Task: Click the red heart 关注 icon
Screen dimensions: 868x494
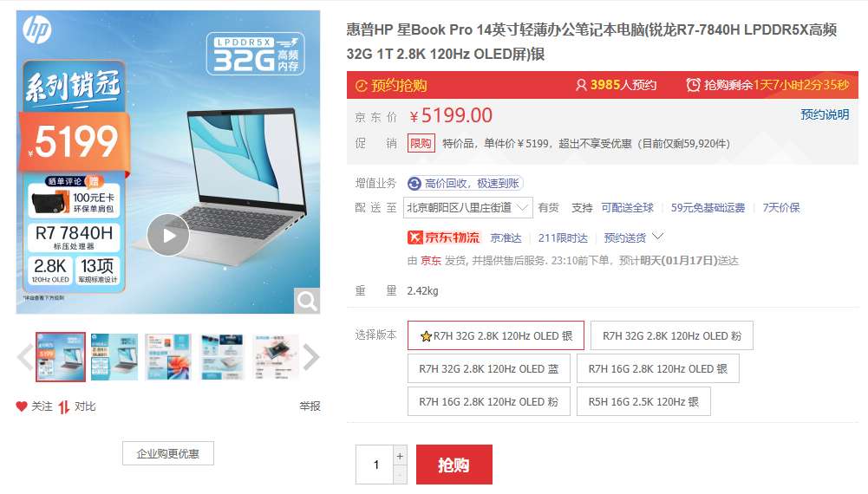Action: click(22, 406)
